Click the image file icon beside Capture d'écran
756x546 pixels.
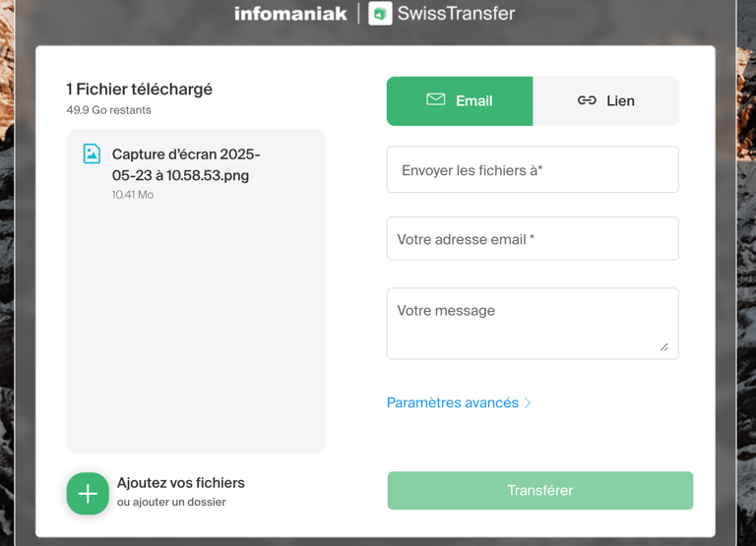92,153
